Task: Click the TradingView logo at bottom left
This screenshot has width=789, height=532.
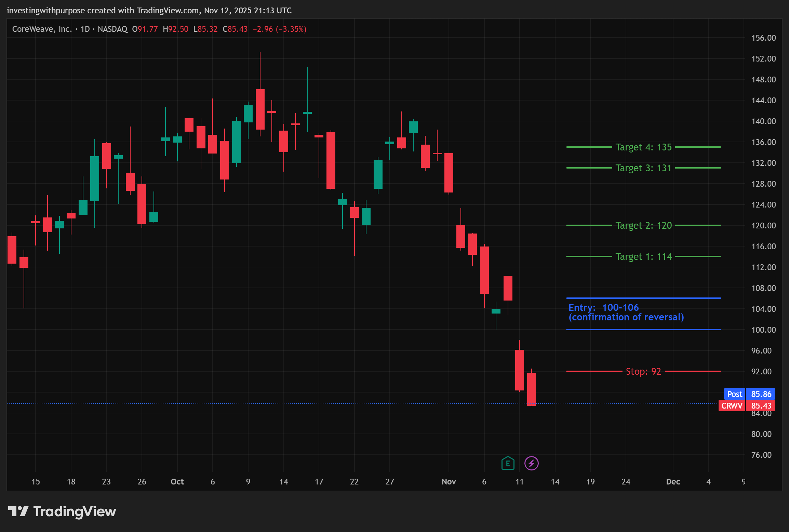Action: 62,511
